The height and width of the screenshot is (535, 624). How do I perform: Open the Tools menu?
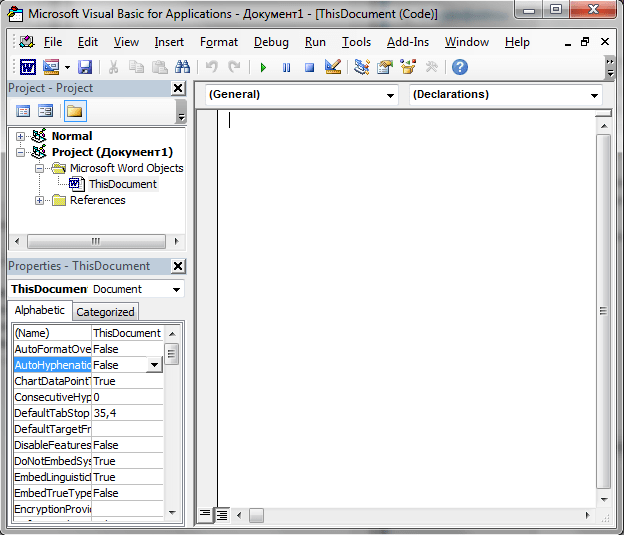click(356, 42)
